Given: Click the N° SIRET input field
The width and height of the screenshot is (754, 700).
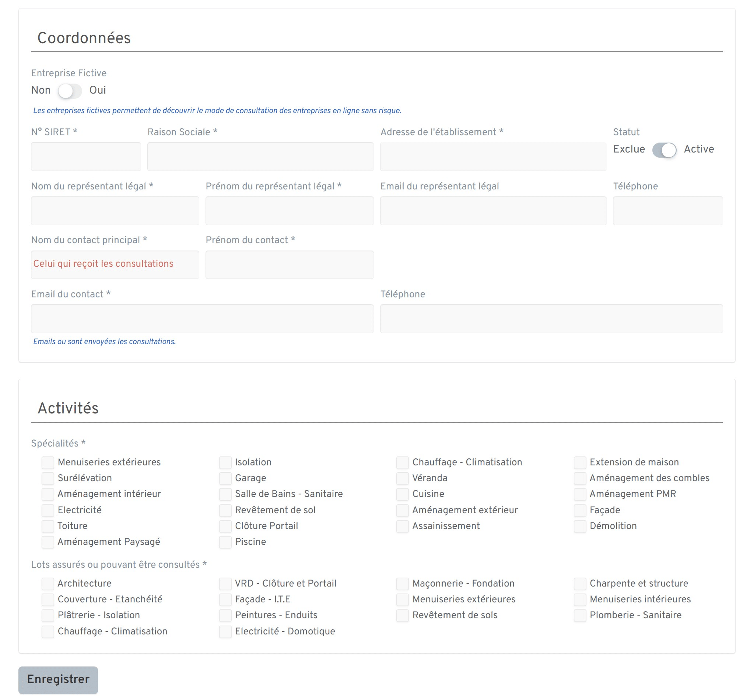Looking at the screenshot, I should [x=86, y=156].
